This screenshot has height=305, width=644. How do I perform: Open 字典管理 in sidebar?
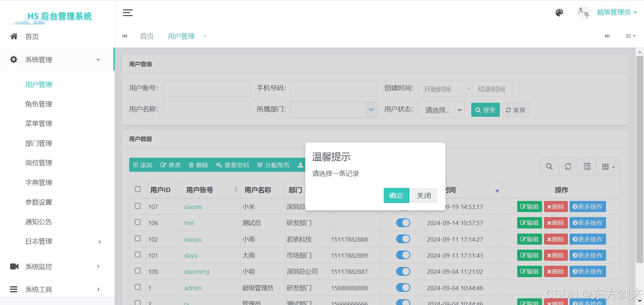[x=39, y=183]
